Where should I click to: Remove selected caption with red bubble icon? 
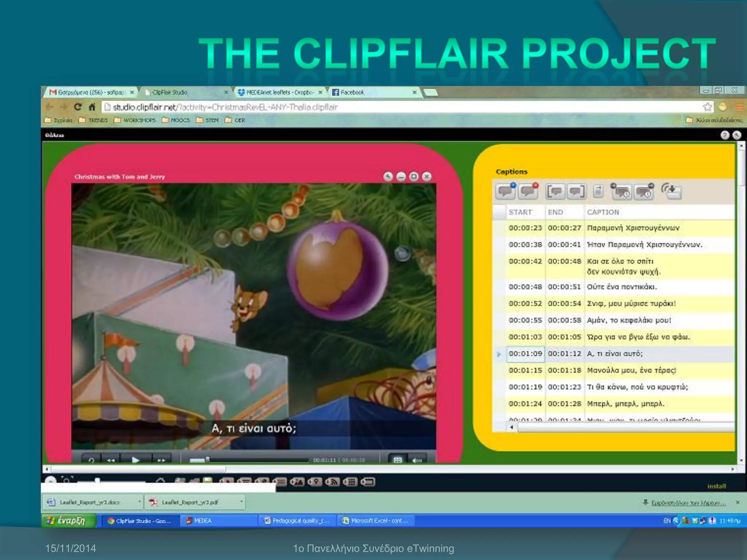coord(528,191)
